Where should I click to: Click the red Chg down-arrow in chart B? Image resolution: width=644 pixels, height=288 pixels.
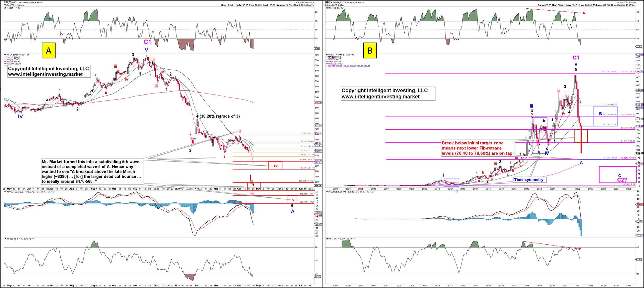coord(635,5)
